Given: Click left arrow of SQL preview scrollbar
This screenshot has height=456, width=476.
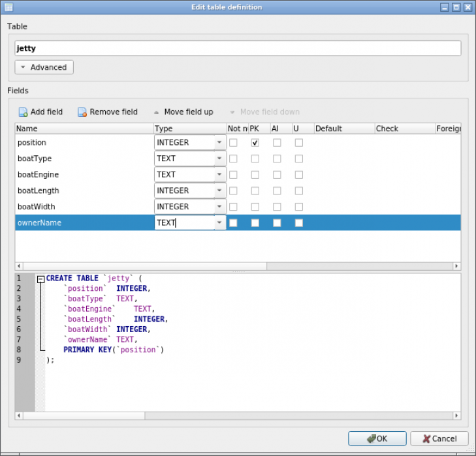Looking at the screenshot, I should coord(19,416).
